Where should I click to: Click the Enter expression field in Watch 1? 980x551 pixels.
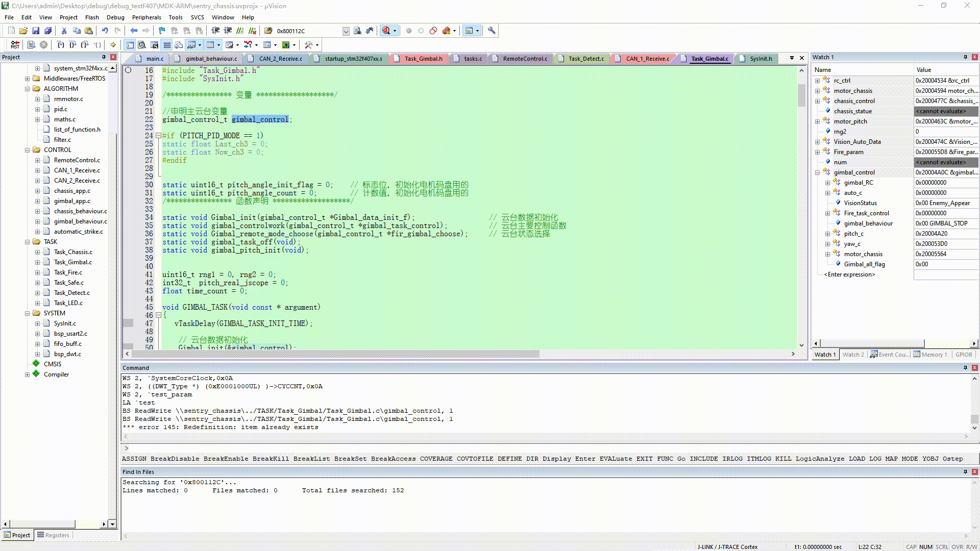[849, 274]
